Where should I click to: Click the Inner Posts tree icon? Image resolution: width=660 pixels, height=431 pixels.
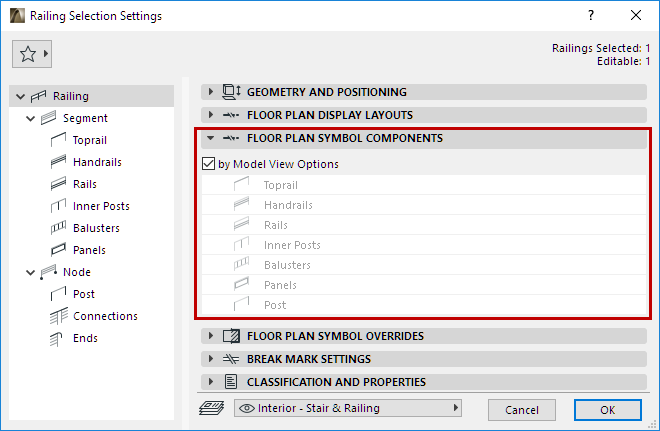click(x=57, y=206)
